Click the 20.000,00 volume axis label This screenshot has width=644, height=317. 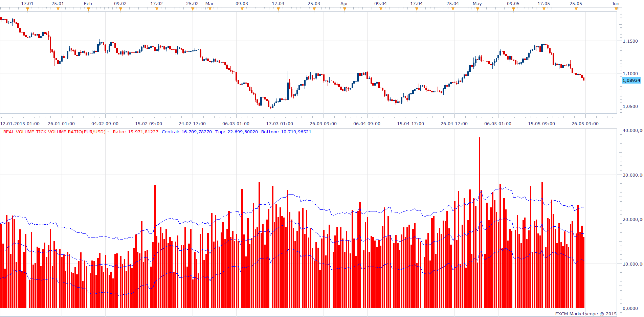point(633,219)
